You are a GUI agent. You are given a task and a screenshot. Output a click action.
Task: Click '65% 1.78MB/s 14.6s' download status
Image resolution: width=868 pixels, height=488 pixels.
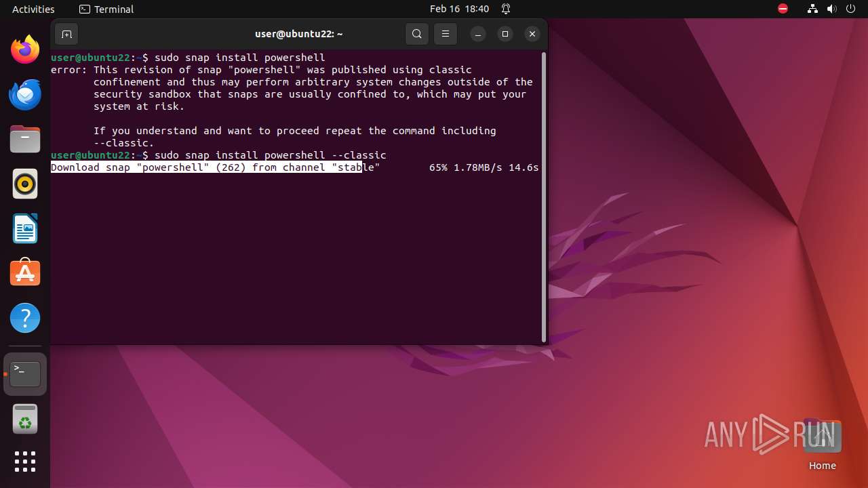tap(484, 167)
